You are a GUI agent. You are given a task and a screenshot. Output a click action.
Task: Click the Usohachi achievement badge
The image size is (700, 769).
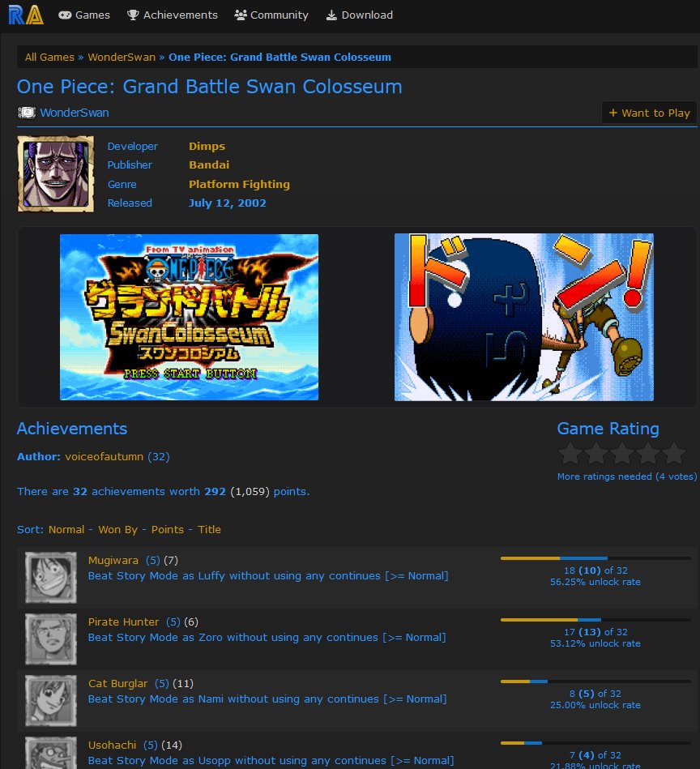pos(51,753)
